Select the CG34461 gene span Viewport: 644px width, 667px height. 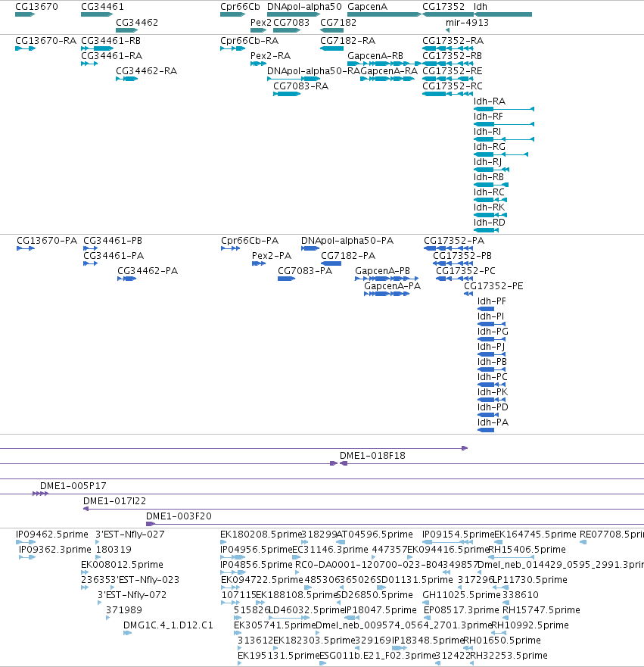(97, 14)
